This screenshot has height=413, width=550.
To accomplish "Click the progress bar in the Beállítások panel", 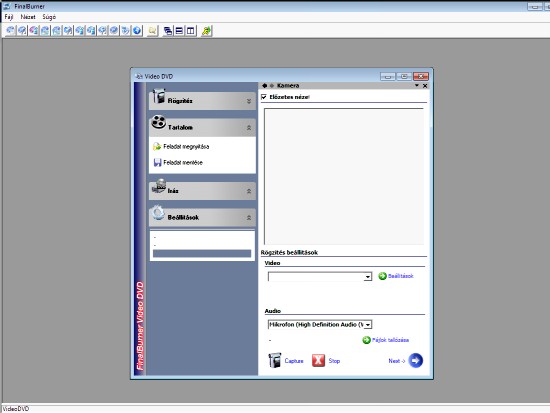I will coord(202,253).
